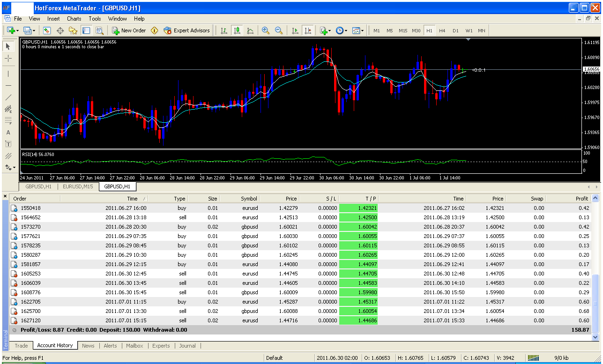Click the connection status bars indicator

pyautogui.click(x=533, y=358)
